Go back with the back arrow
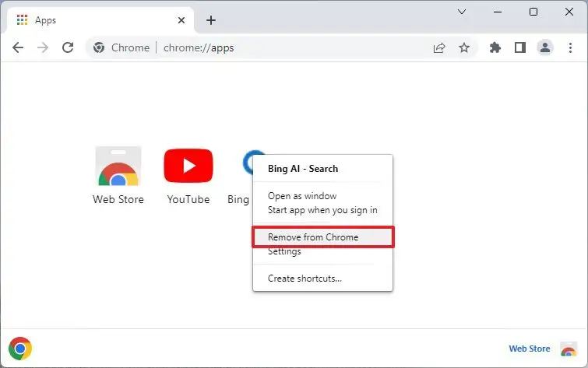Viewport: 588px width, 368px height. coord(18,47)
